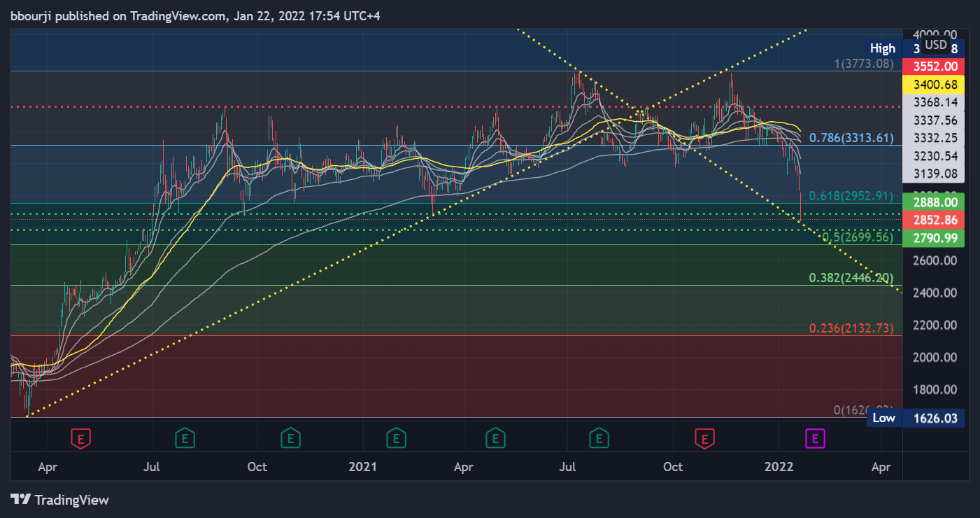
Task: Click the purple E upcoming earnings marker
Action: [815, 439]
